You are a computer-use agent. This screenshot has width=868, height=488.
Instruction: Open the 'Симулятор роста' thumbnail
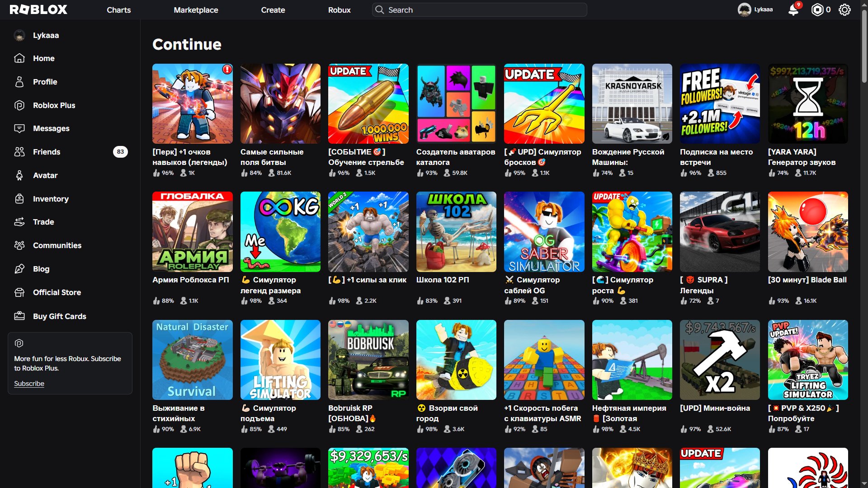[632, 232]
